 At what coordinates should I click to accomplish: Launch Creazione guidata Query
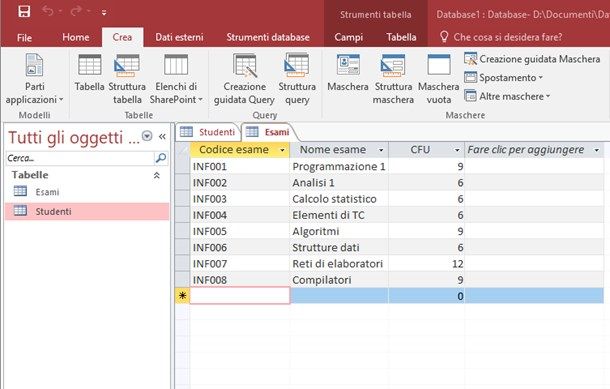coord(244,79)
